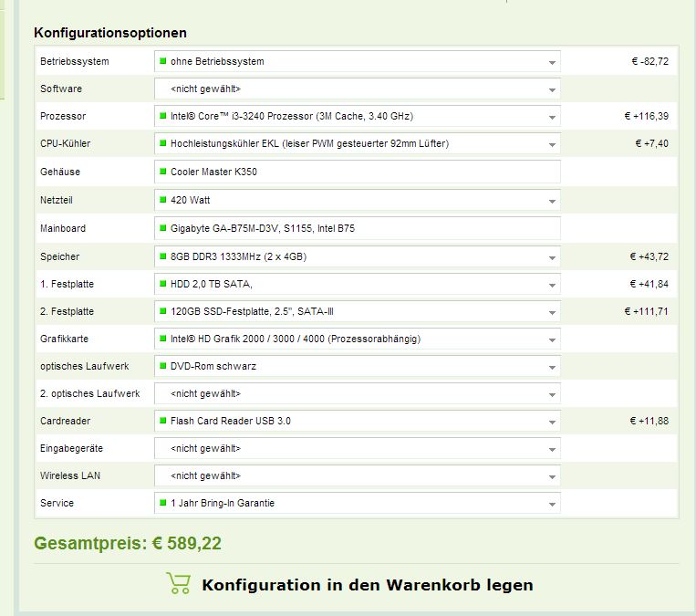696x616 pixels.
Task: Click the € +41,84 price
Action: tap(649, 284)
